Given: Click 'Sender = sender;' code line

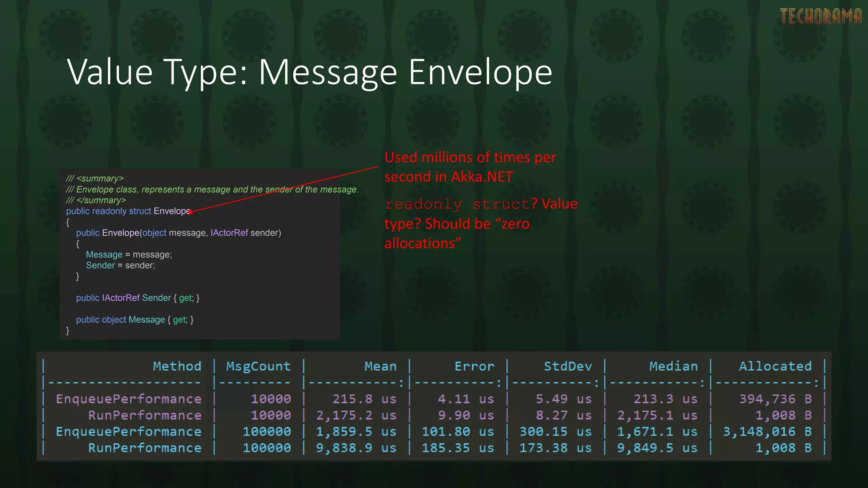Looking at the screenshot, I should pos(120,265).
